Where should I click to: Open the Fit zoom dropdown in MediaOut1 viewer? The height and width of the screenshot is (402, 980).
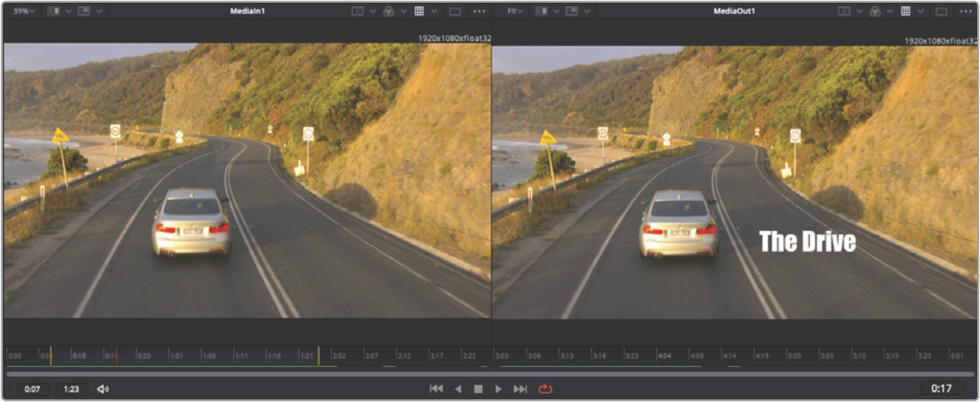point(515,11)
